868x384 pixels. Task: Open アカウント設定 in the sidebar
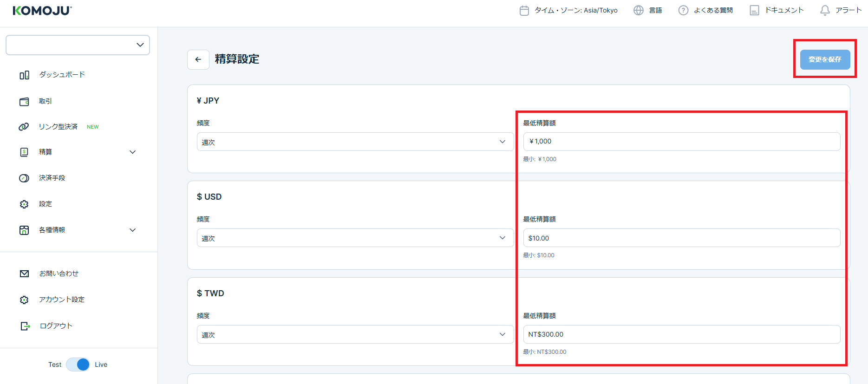tap(61, 300)
